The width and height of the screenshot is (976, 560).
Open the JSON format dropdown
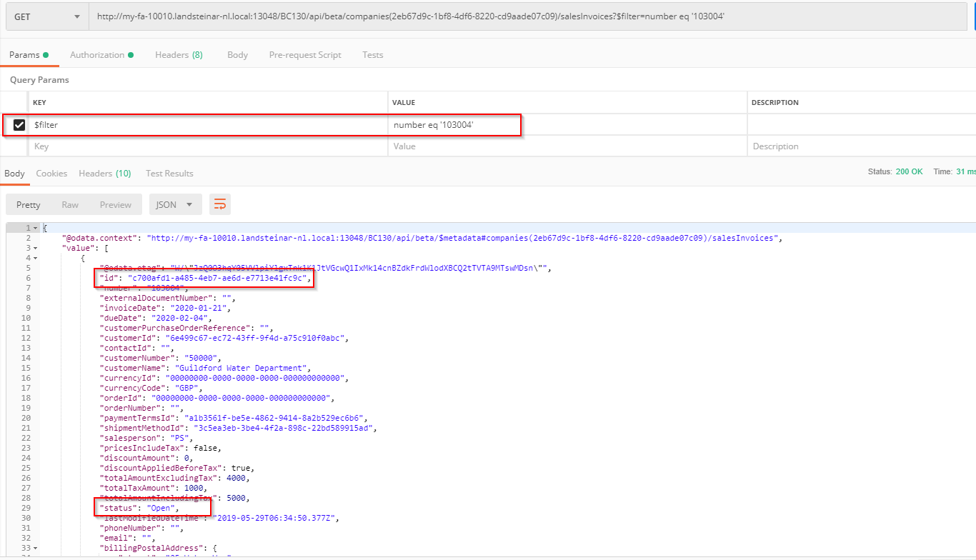click(175, 205)
